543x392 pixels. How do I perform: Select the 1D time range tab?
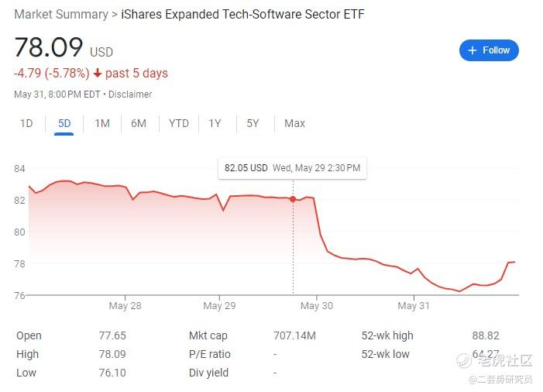[26, 123]
